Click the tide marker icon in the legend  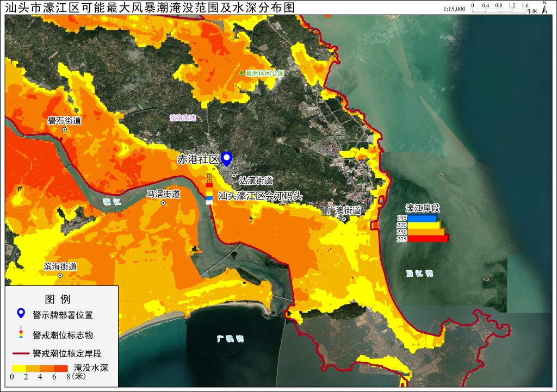[x=21, y=332]
